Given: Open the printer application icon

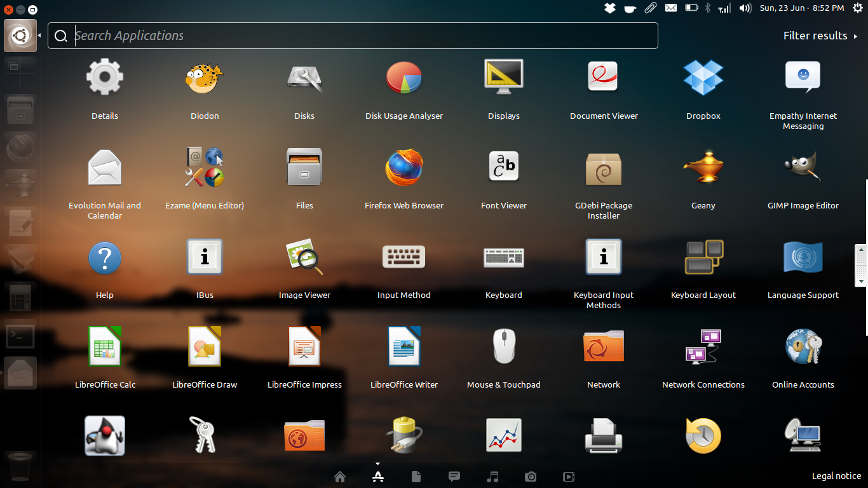Looking at the screenshot, I should tap(604, 436).
